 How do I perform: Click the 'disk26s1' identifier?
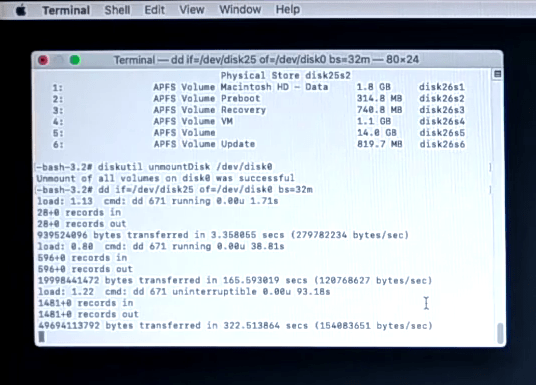442,87
